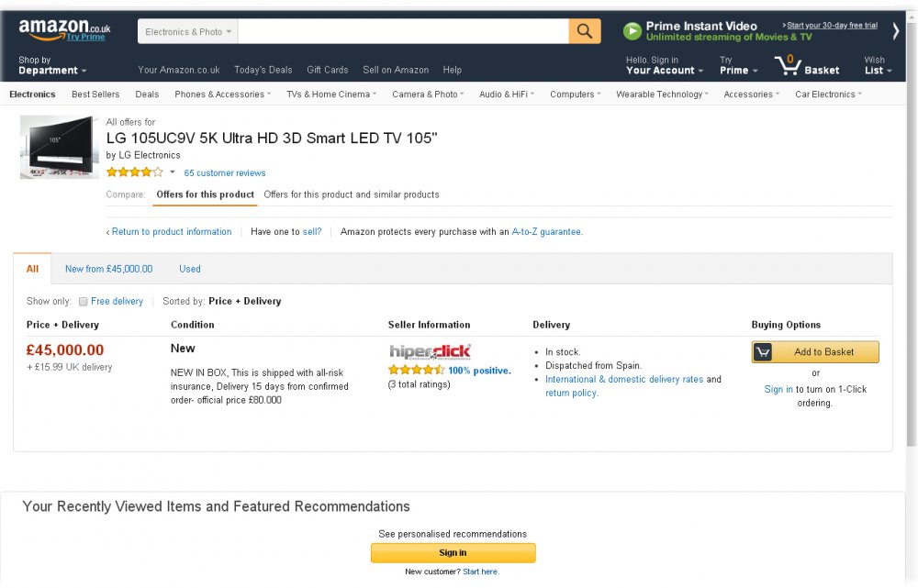Click the product star rating icons

[x=134, y=172]
